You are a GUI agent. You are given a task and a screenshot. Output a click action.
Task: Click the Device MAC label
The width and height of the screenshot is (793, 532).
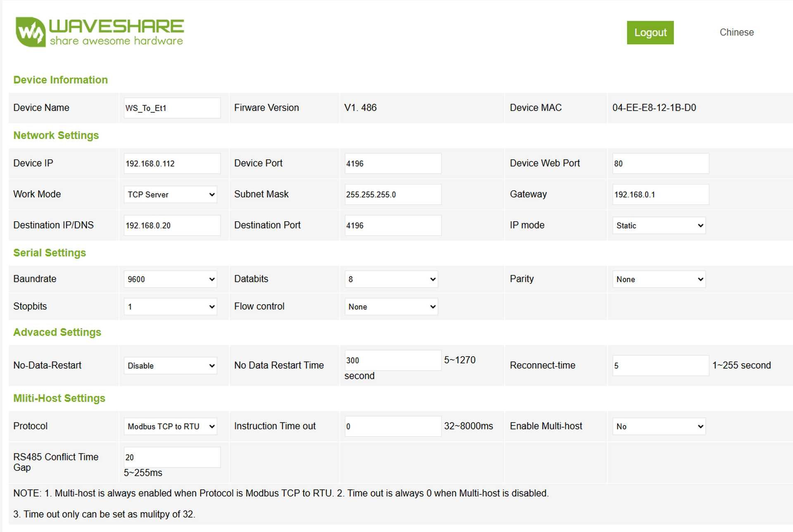click(x=536, y=108)
